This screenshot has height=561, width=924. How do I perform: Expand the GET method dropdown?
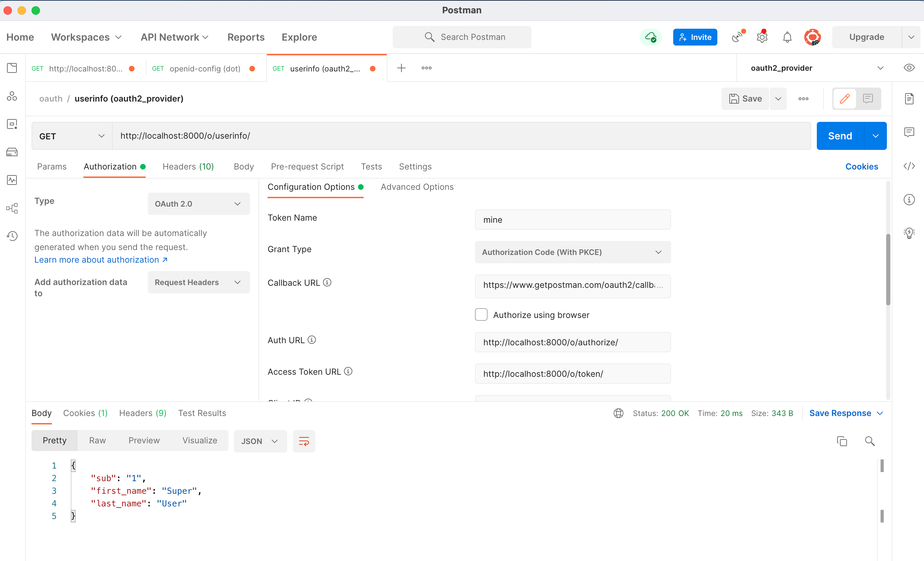(x=71, y=136)
